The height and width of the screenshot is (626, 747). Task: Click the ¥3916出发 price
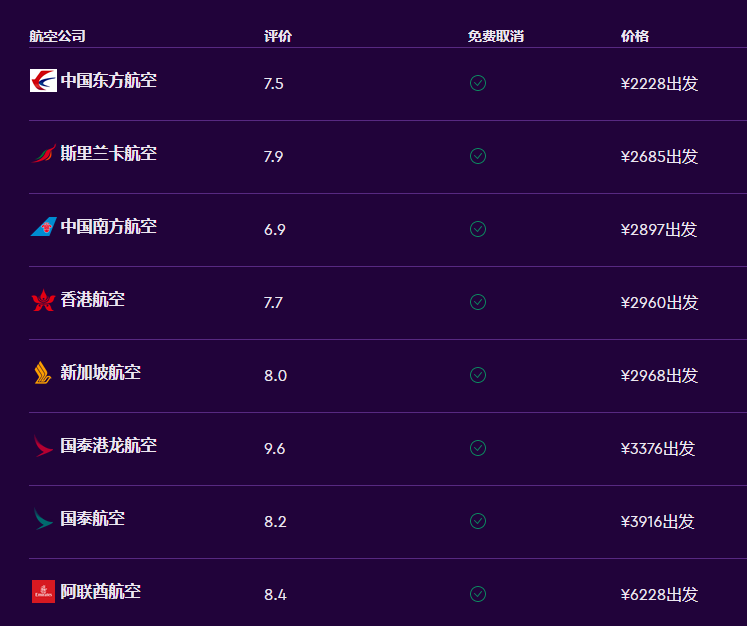click(x=657, y=521)
